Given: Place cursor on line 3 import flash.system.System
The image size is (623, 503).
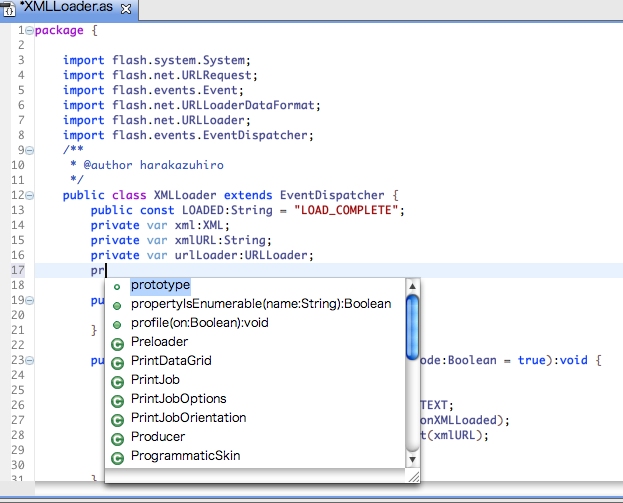Looking at the screenshot, I should (157, 60).
